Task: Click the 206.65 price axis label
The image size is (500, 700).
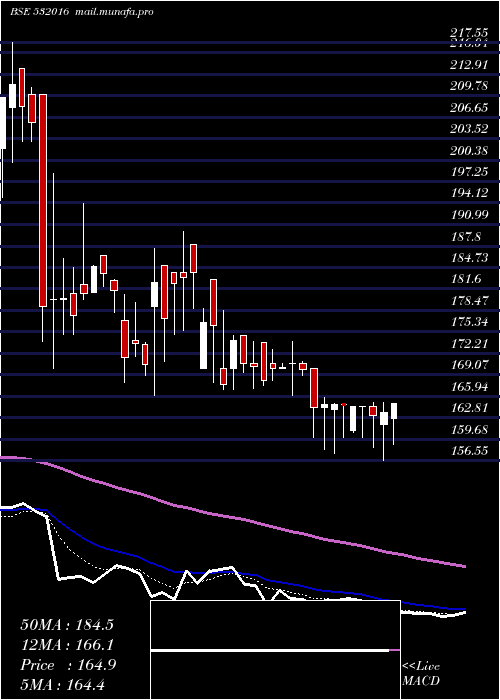Action: pyautogui.click(x=468, y=108)
